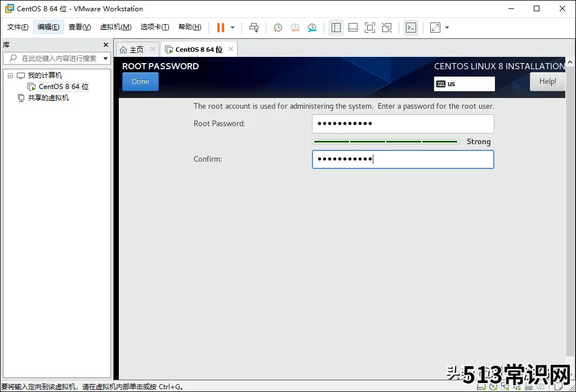576x392 pixels.
Task: Click the scroll up arrow of VM view
Action: [570, 62]
